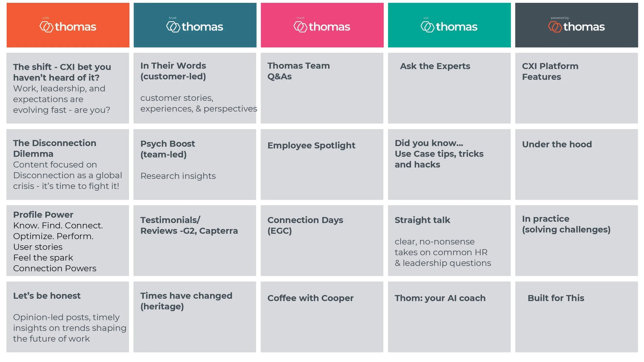Viewport: 644px width, 362px height.
Task: Select the 'In Their Words' card
Action: [x=195, y=88]
